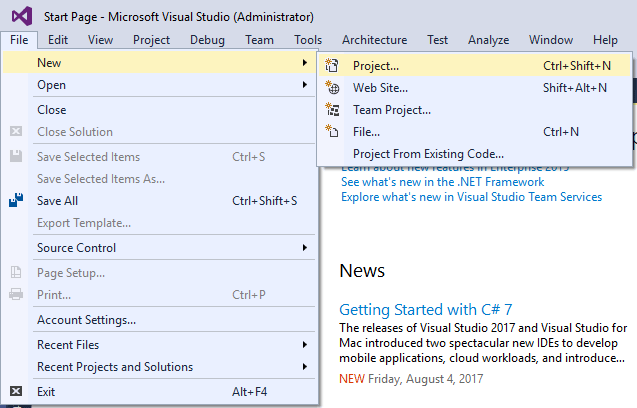637x408 pixels.
Task: Select Export Template... menu entry
Action: coord(159,222)
